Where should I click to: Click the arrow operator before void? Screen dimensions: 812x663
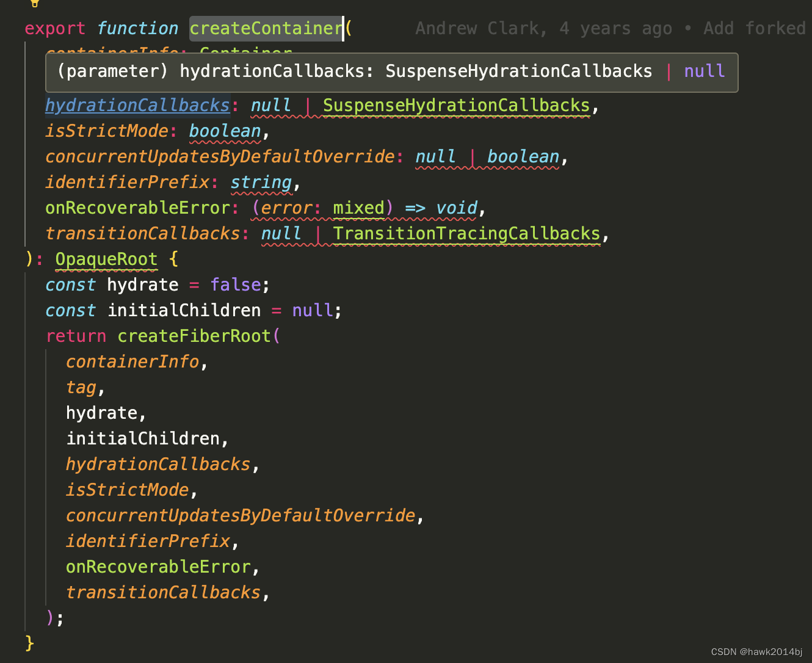pyautogui.click(x=415, y=208)
